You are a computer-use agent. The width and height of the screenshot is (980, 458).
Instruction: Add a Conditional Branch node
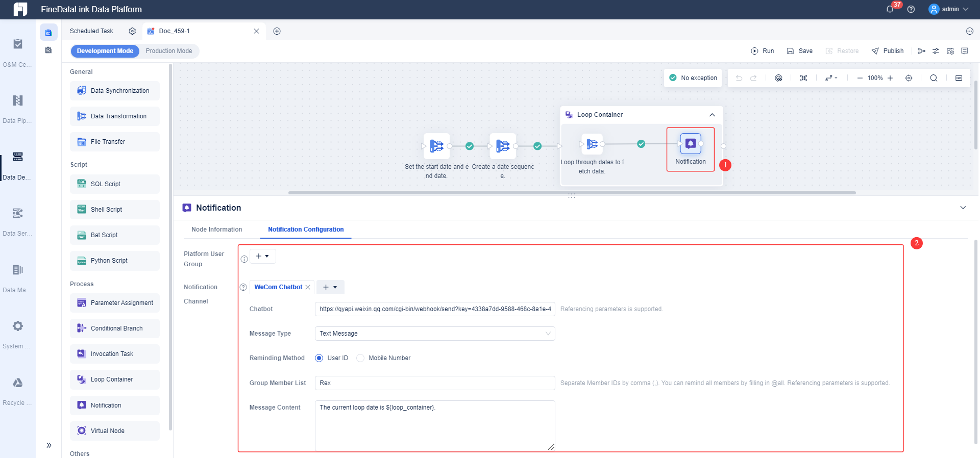tap(115, 328)
